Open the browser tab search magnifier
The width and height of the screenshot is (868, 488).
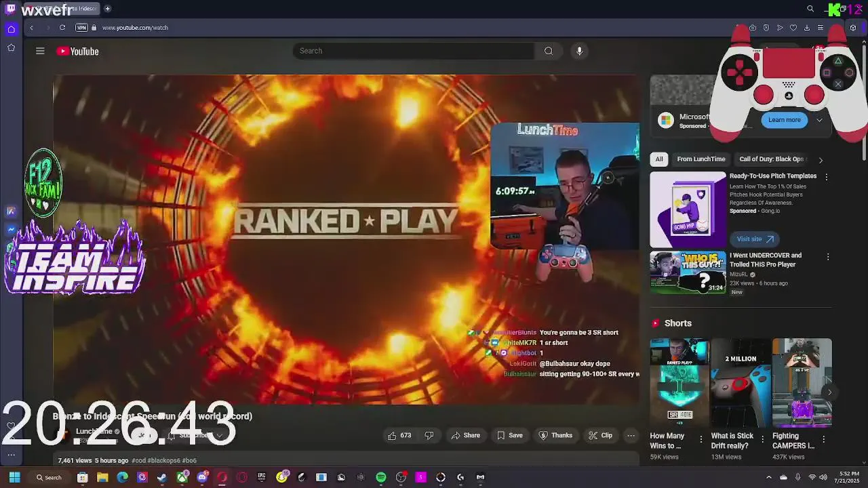(x=810, y=9)
